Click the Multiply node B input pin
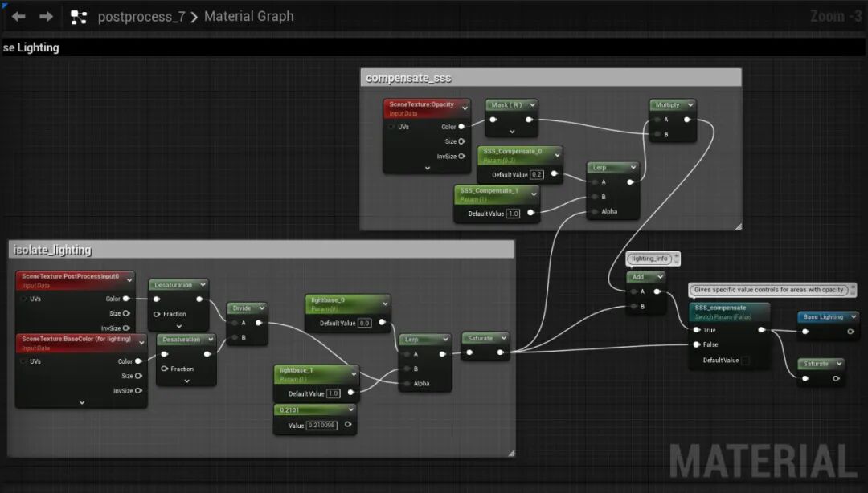The width and height of the screenshot is (868, 493). (x=657, y=134)
